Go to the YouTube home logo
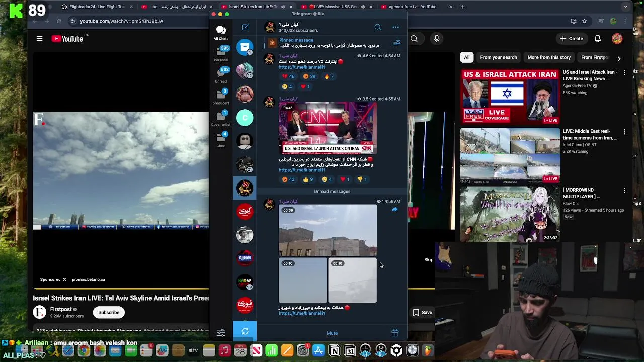Image resolution: width=644 pixels, height=362 pixels. click(67, 39)
